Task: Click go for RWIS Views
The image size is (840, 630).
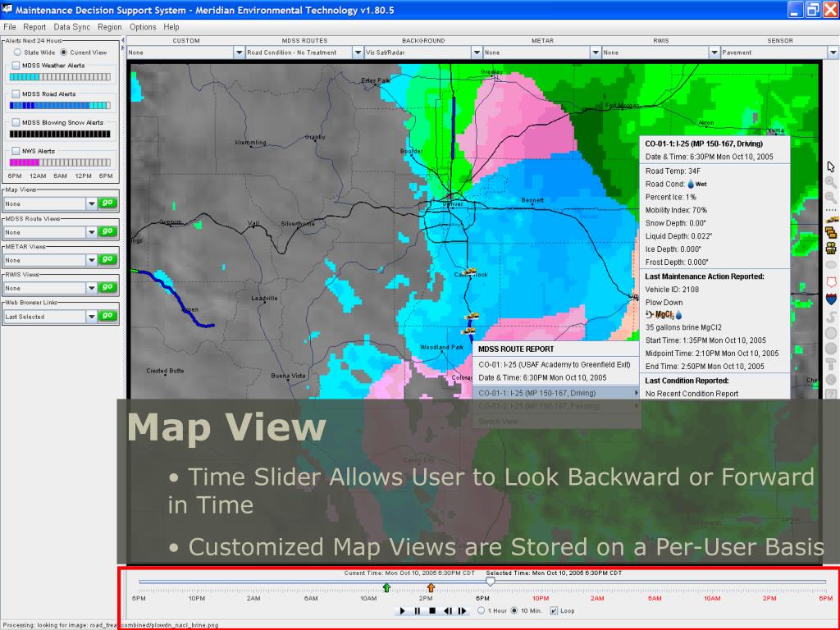Action: pos(107,287)
